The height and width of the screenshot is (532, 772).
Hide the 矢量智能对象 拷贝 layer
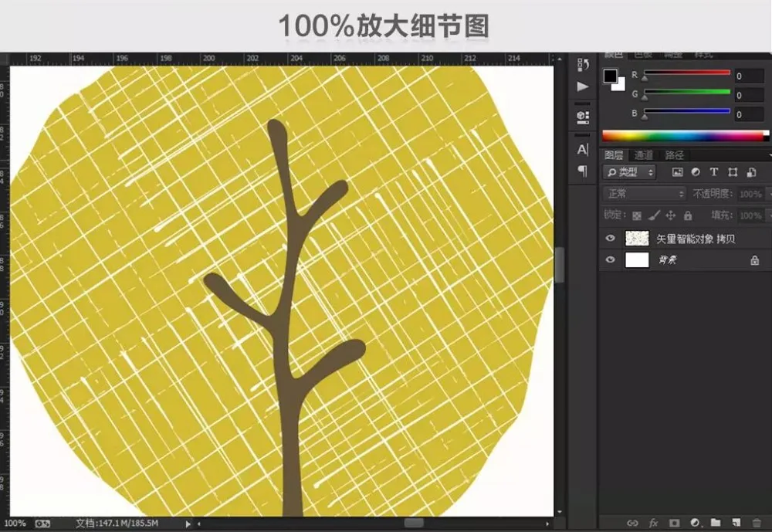611,239
